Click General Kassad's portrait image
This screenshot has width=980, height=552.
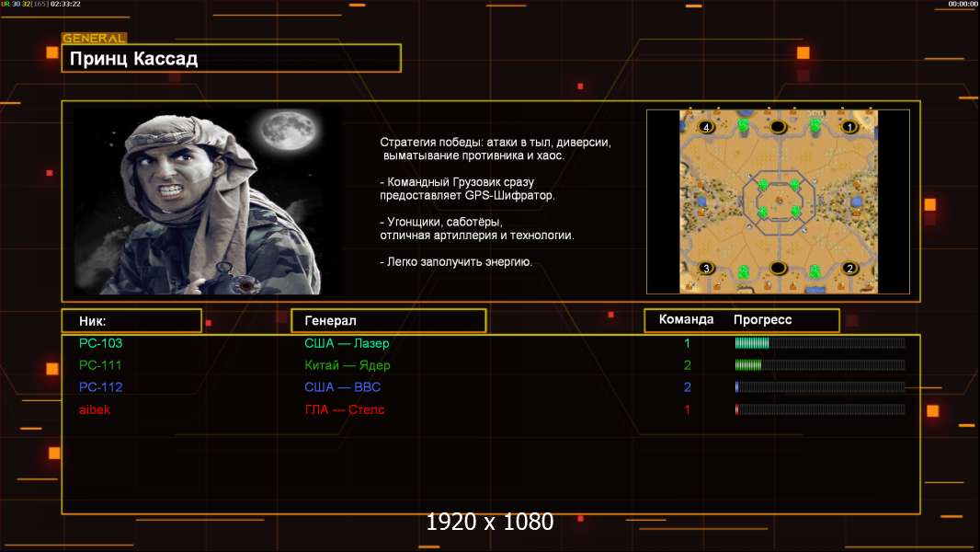(207, 201)
